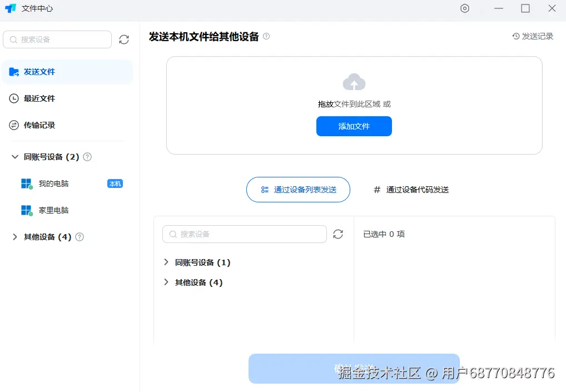The height and width of the screenshot is (392, 566).
Task: Click the 确认发送 button at bottom
Action: pyautogui.click(x=354, y=369)
